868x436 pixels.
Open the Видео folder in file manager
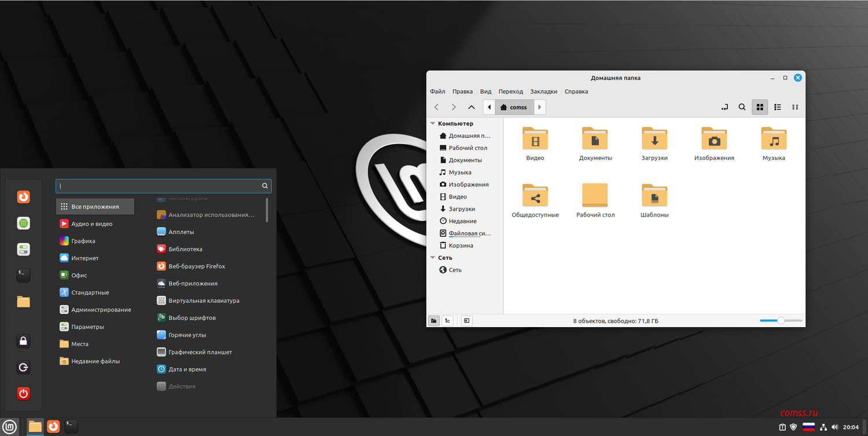pyautogui.click(x=535, y=140)
